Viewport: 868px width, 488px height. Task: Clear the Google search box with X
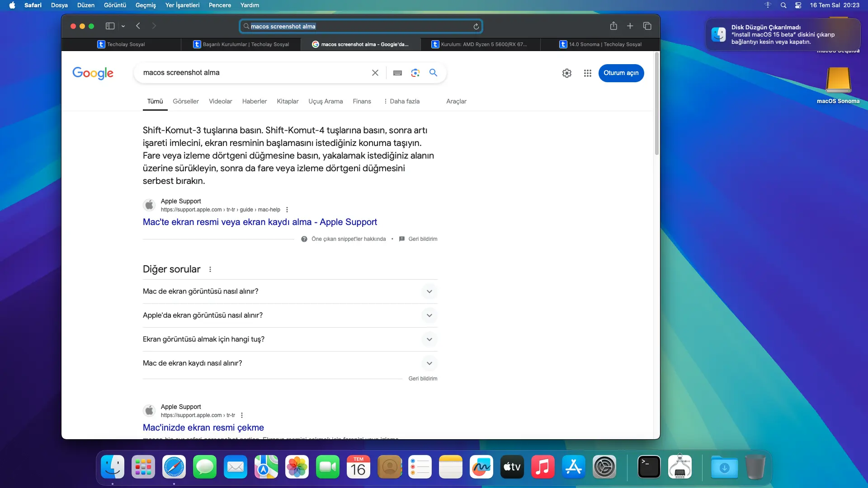coord(375,73)
